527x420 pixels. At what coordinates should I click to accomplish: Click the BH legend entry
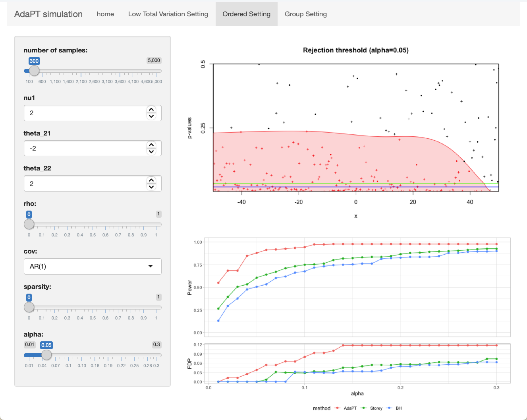(x=394, y=408)
